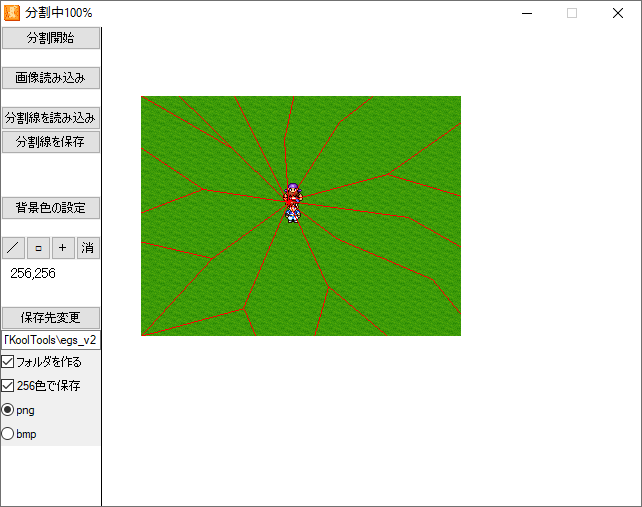Click the 保存先変更 button
Screen dimensions: 642x507
pos(51,318)
